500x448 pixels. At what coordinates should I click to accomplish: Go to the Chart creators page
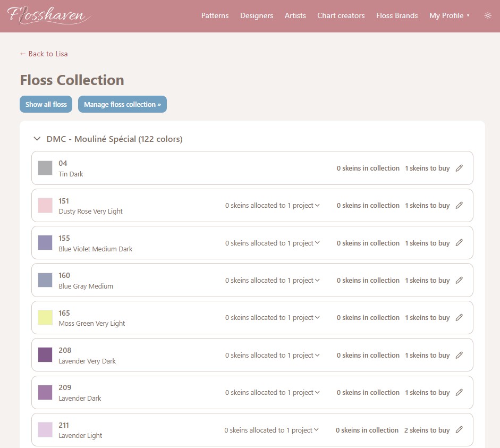point(341,15)
